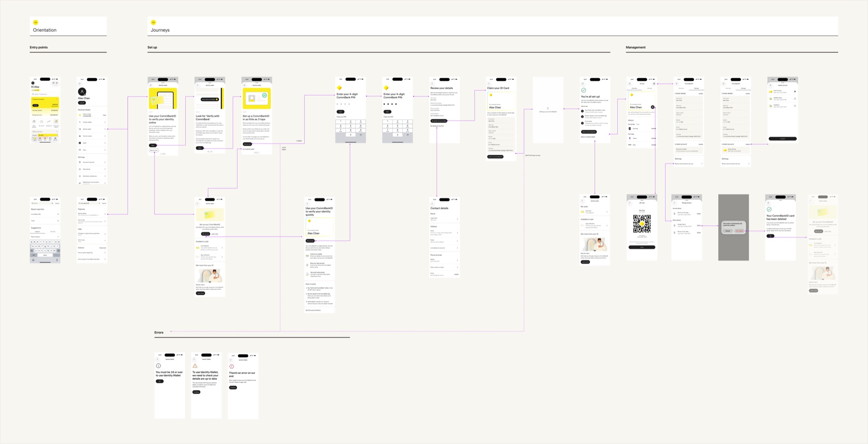Click back arrow on the Review your details screen
Screen dimensions: 868x444
coord(432,84)
